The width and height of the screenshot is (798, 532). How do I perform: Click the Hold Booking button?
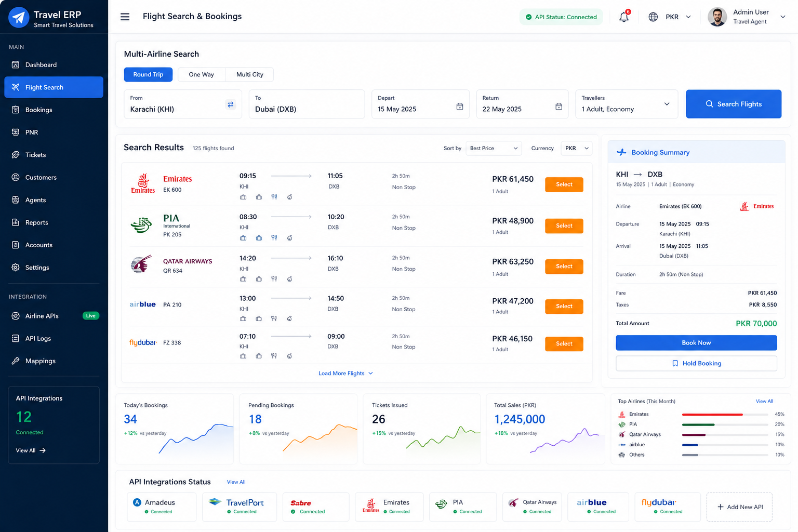(696, 363)
